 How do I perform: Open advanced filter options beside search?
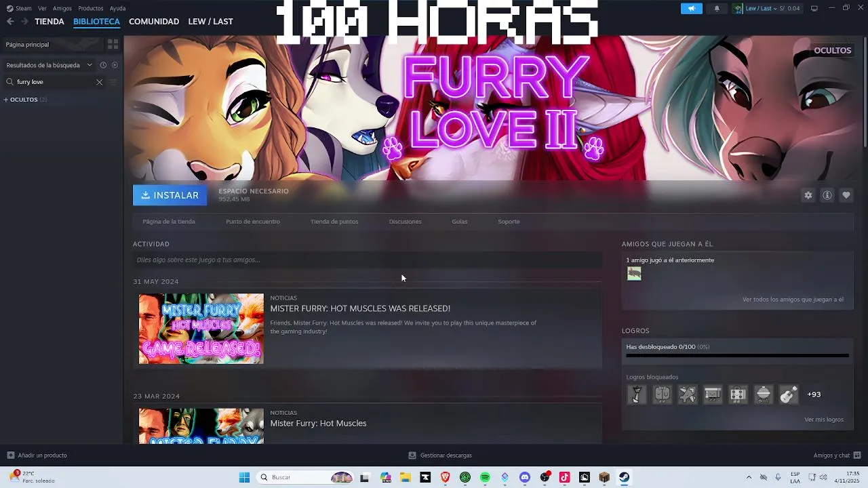click(113, 82)
